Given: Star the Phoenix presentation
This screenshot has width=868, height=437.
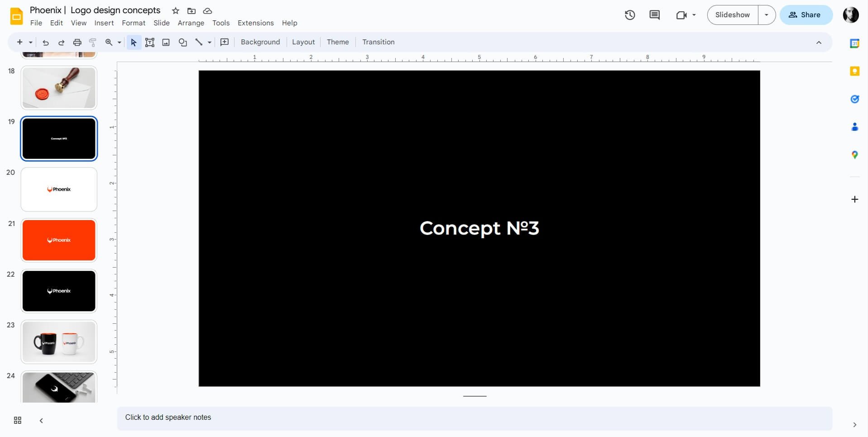Looking at the screenshot, I should 176,10.
